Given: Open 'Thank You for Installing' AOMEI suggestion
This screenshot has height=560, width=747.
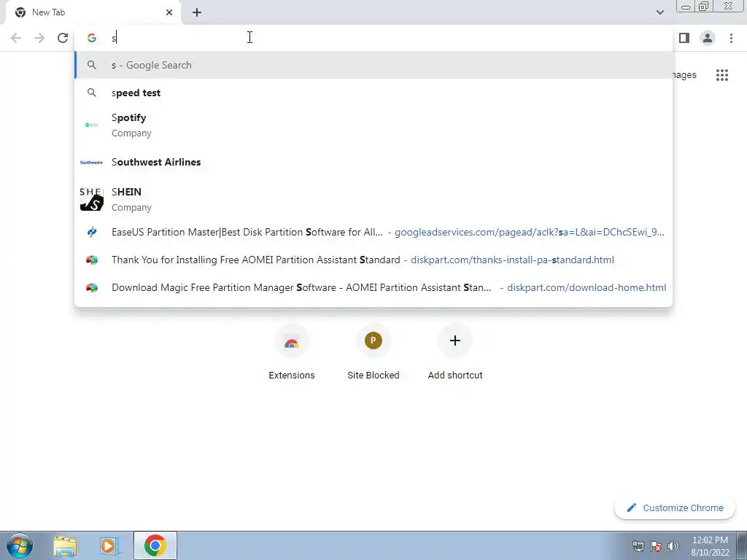Looking at the screenshot, I should 373,260.
